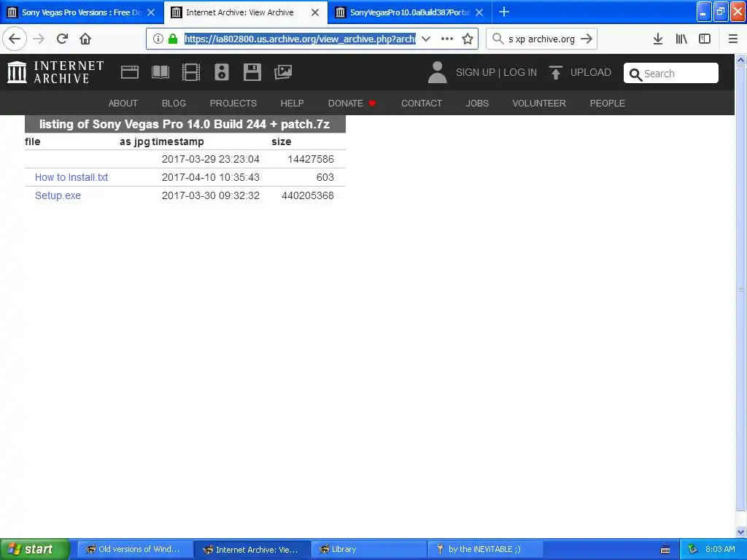Open the Windows start button
Viewport: 747px width, 560px height.
pyautogui.click(x=34, y=549)
